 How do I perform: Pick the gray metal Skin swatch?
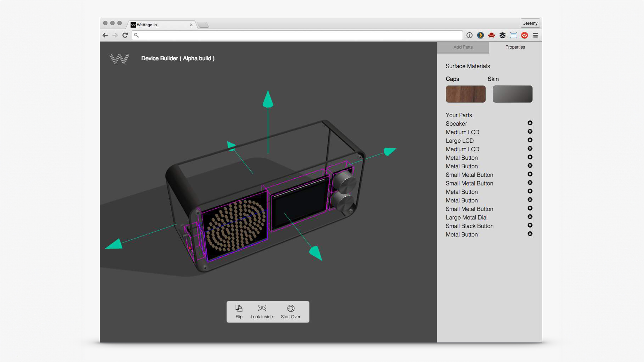(x=512, y=94)
